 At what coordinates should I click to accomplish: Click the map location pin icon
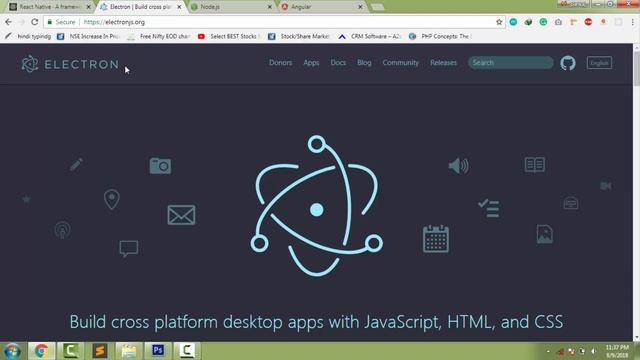tap(111, 199)
